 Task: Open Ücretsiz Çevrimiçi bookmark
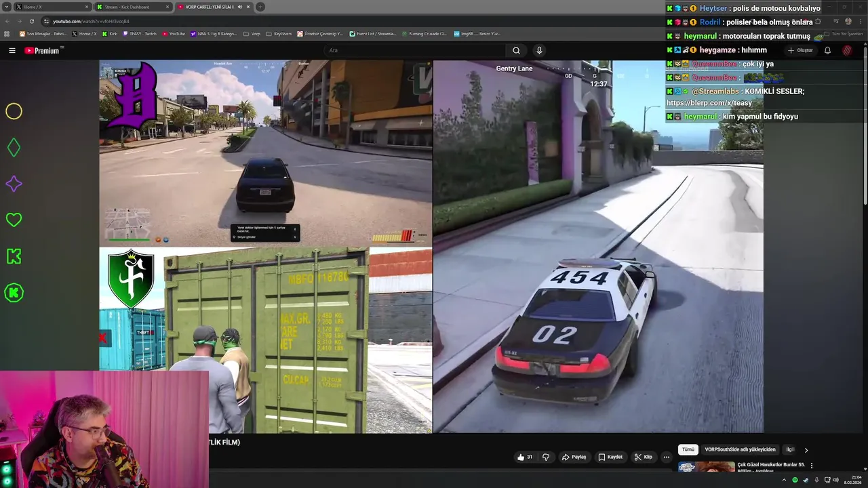[x=320, y=34]
